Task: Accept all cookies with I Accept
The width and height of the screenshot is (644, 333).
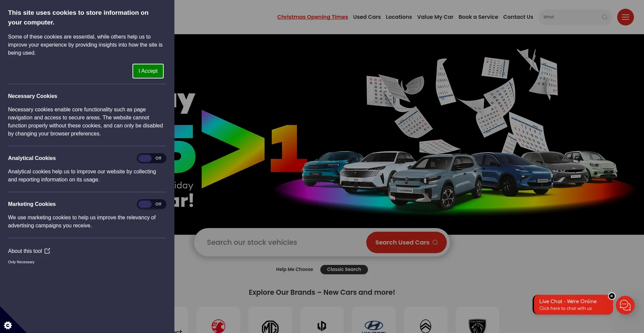Action: (x=148, y=71)
